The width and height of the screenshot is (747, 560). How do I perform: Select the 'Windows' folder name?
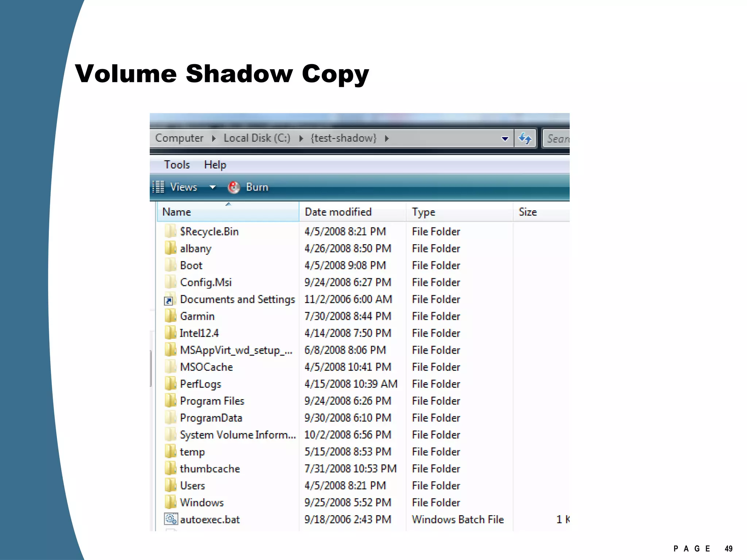pos(202,502)
